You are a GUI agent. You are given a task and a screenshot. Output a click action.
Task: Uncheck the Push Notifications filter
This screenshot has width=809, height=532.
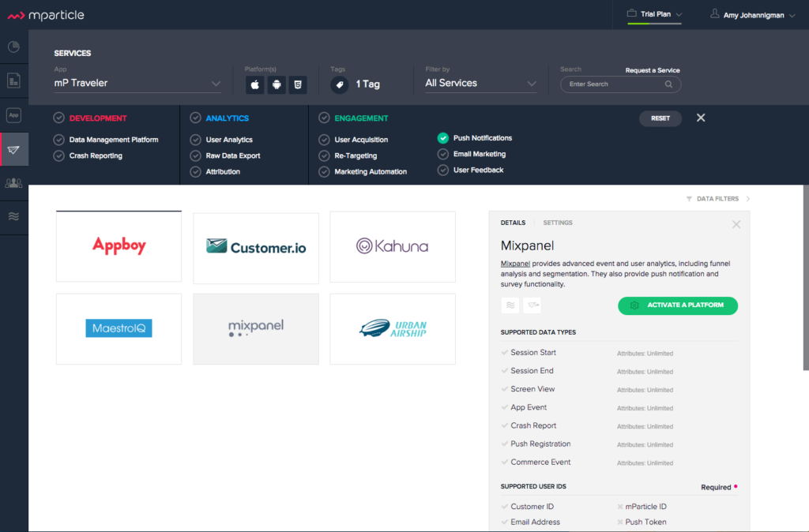pyautogui.click(x=442, y=138)
